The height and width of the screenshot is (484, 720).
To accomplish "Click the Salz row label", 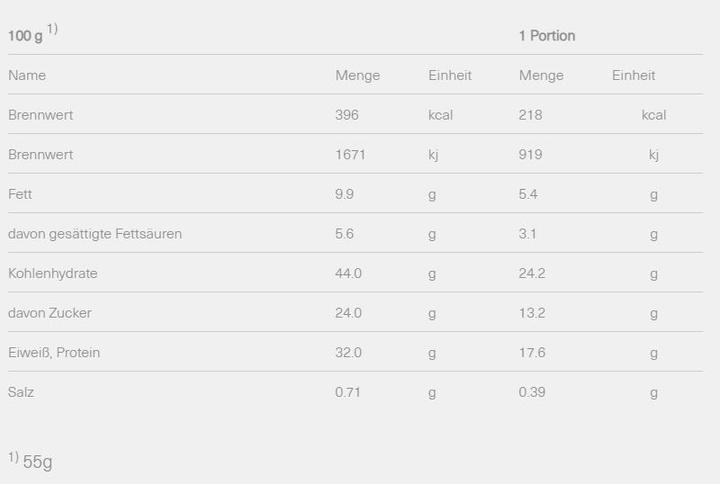I will click(21, 392).
